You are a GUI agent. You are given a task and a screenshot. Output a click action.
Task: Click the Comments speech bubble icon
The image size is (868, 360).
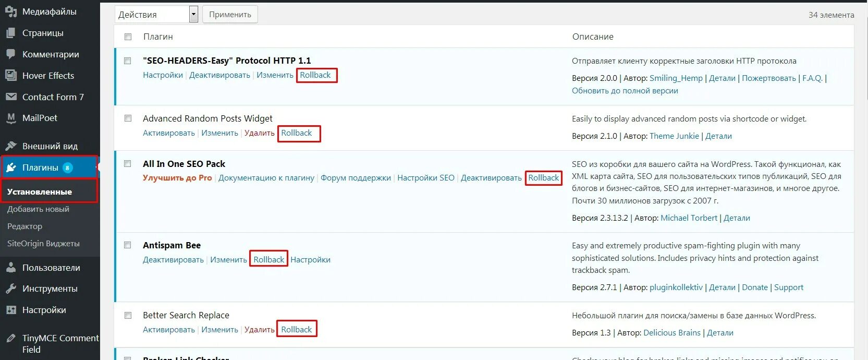[11, 54]
